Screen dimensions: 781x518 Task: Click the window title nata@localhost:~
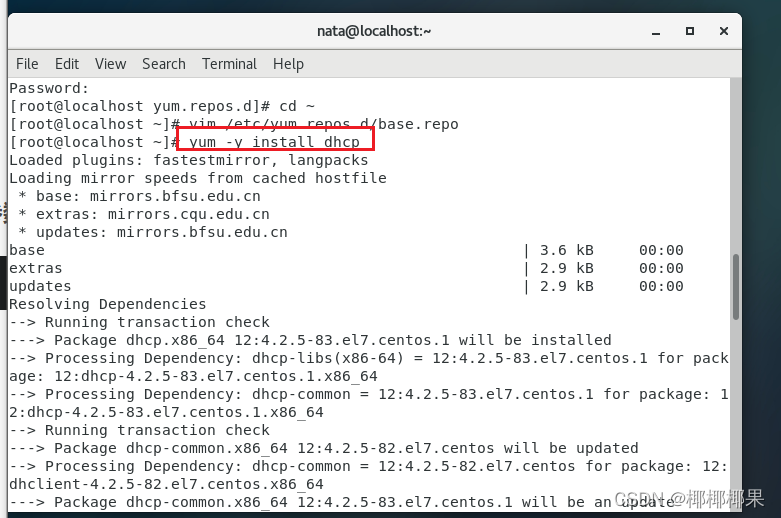pos(374,31)
